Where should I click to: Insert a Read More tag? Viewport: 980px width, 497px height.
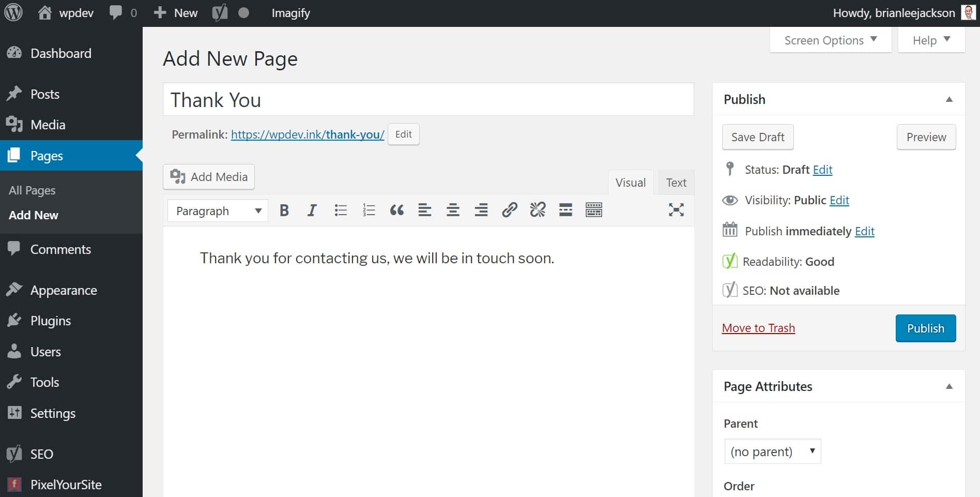pos(565,210)
